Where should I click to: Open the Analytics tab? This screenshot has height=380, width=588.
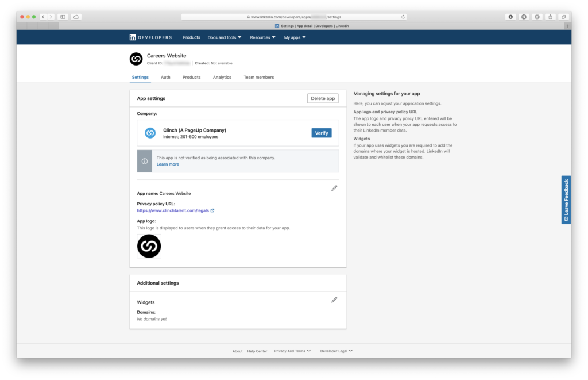point(222,77)
